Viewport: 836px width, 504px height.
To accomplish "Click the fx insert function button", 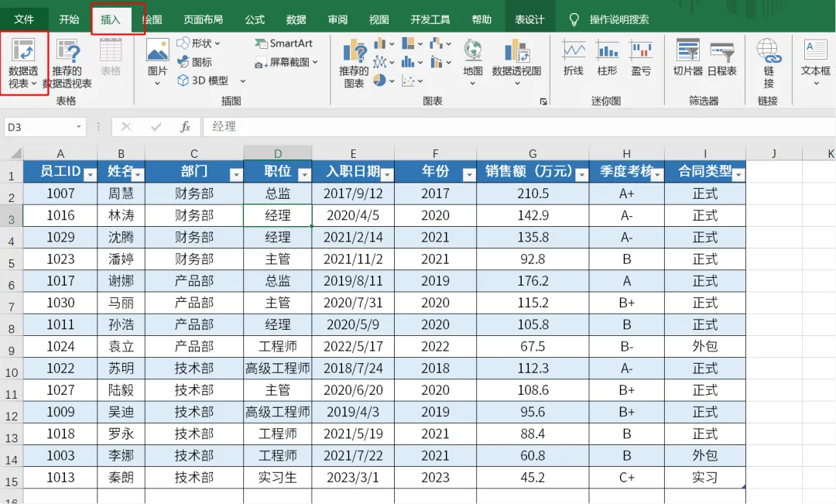I will (185, 127).
